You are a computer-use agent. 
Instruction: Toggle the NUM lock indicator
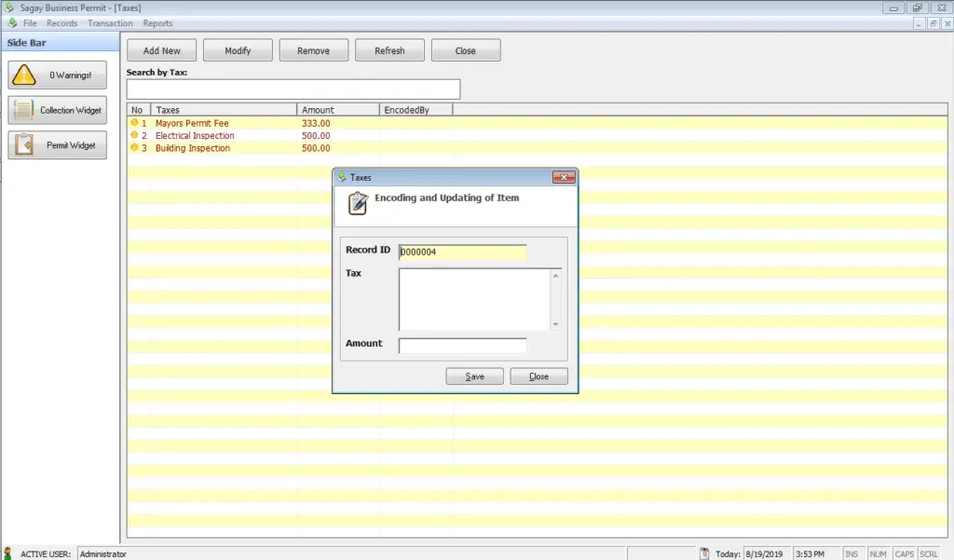[x=878, y=553]
